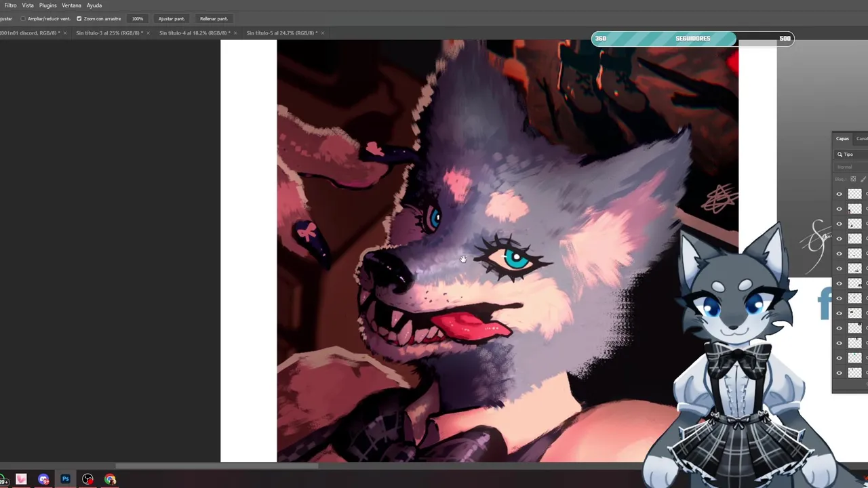
Task: Switch to Sin título-4 document tab
Action: 195,33
